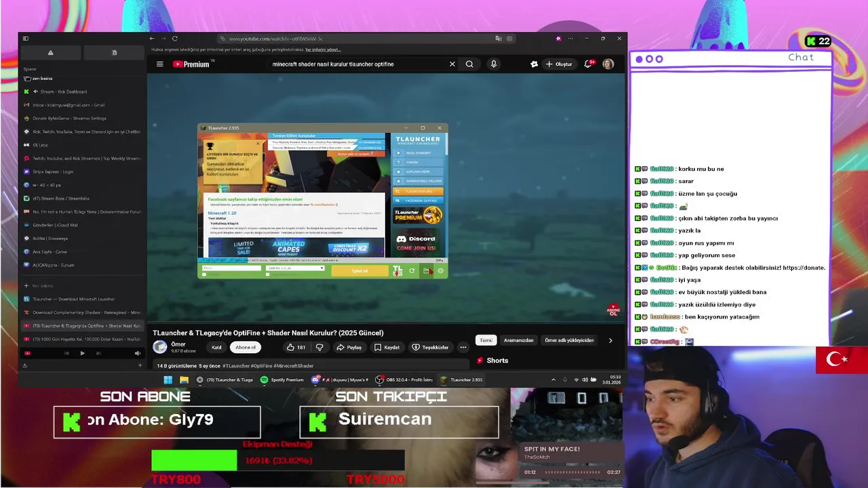This screenshot has height=488, width=868.
Task: Open the Windows Start menu
Action: tap(168, 380)
